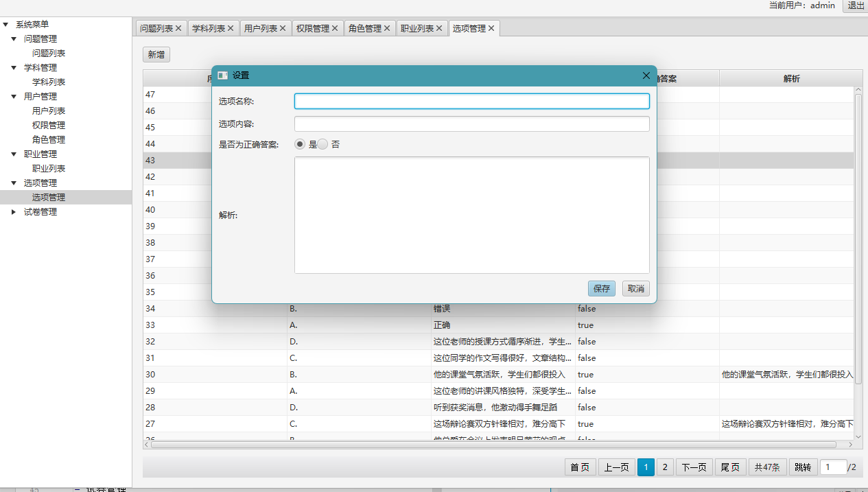Close the 选项管理 tab with X icon
This screenshot has height=492, width=868.
(491, 28)
